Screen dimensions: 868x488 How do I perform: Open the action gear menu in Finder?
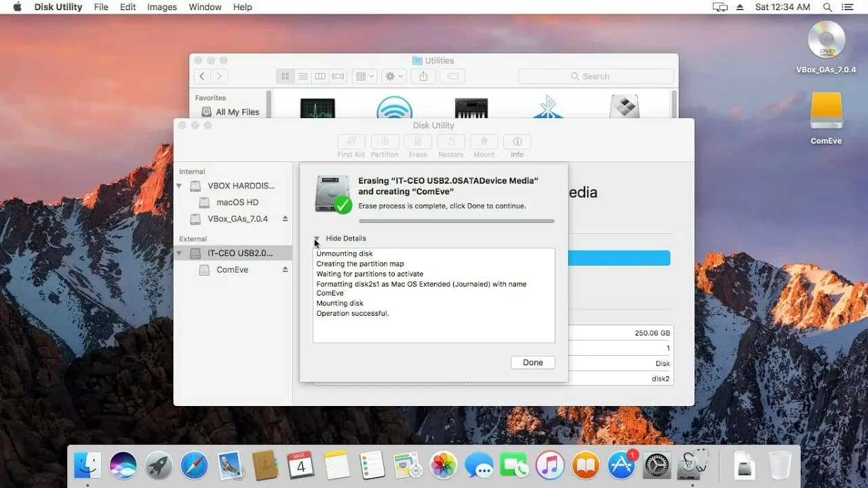click(393, 76)
